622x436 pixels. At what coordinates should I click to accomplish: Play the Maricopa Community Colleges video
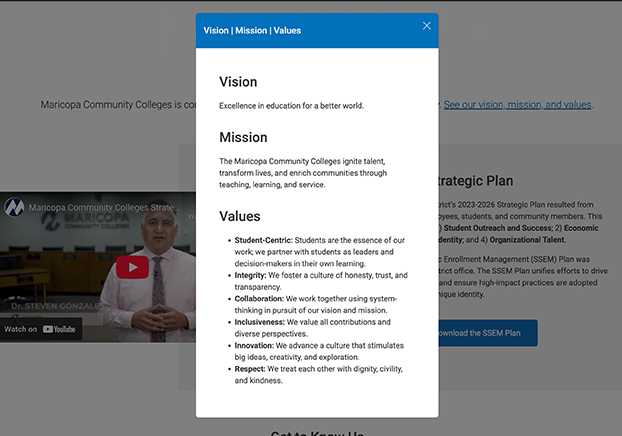point(132,267)
